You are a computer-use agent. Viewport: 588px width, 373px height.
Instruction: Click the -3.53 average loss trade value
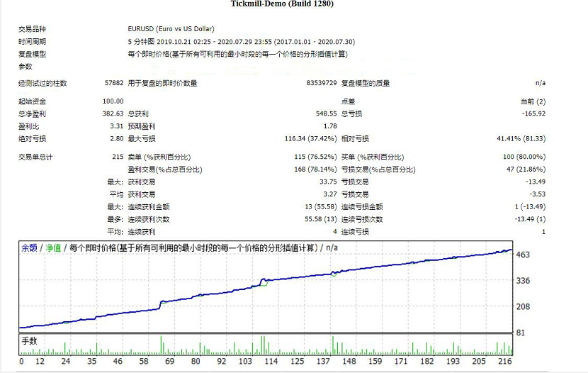pos(538,194)
